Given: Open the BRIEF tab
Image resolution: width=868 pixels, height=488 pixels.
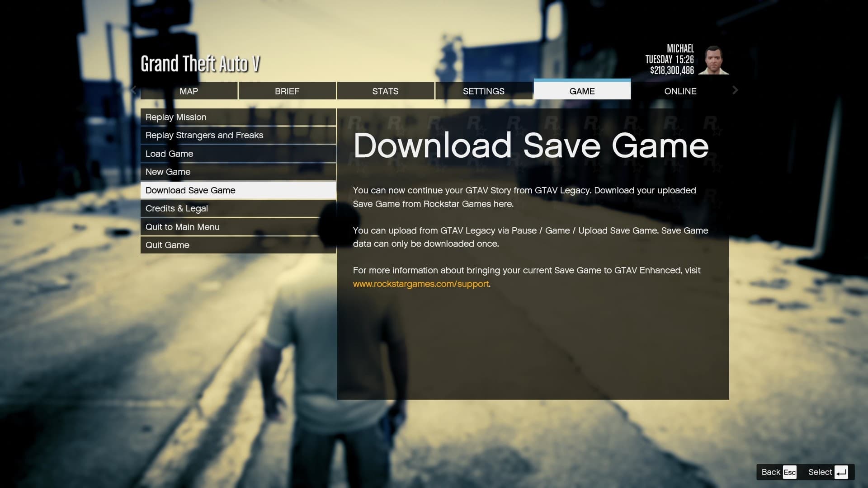Looking at the screenshot, I should [287, 91].
